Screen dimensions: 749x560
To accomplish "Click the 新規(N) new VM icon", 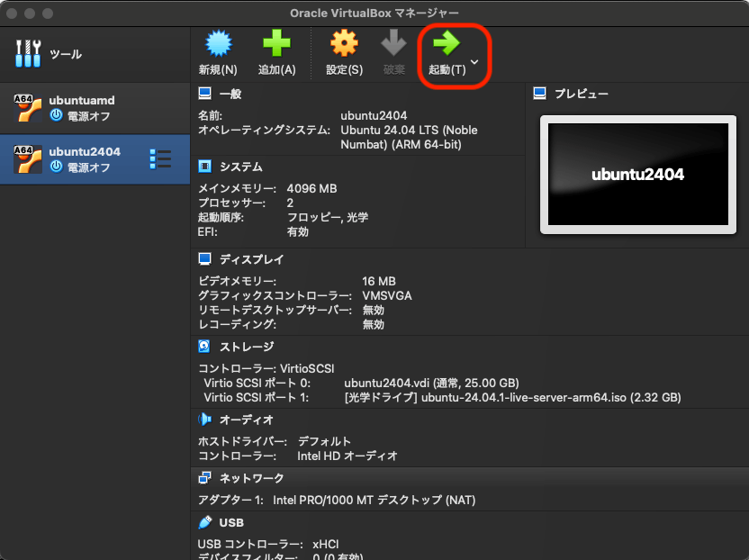I will [x=218, y=43].
